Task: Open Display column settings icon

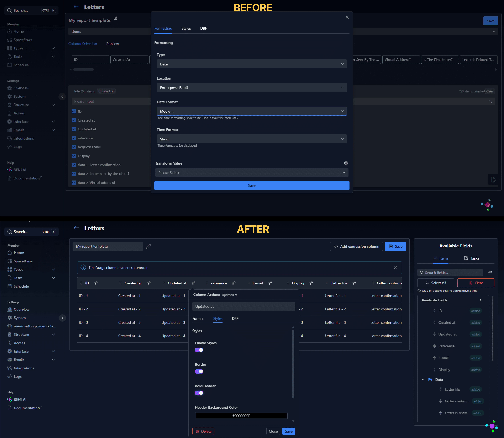Action: pyautogui.click(x=311, y=283)
